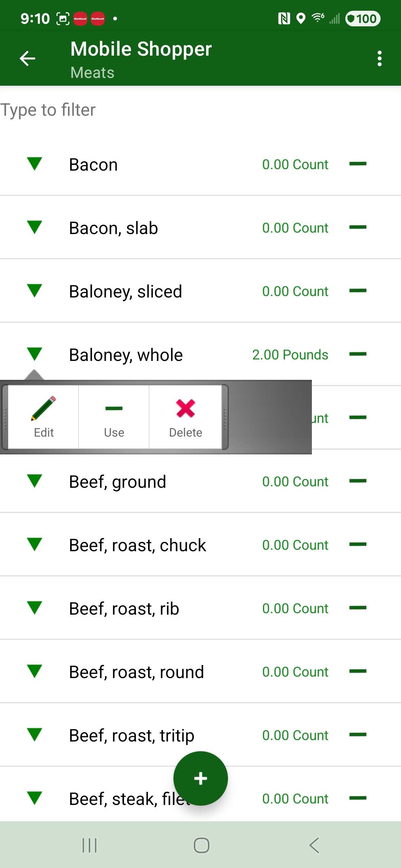401x868 pixels.
Task: Choose Edit in the popup menu
Action: (43, 417)
